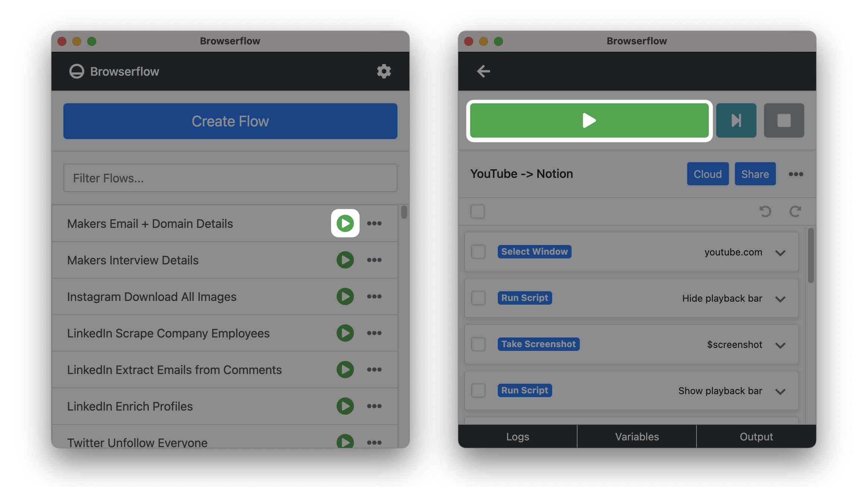The width and height of the screenshot is (868, 487).
Task: Open more options for Makers Email + Domain Details
Action: click(x=374, y=223)
